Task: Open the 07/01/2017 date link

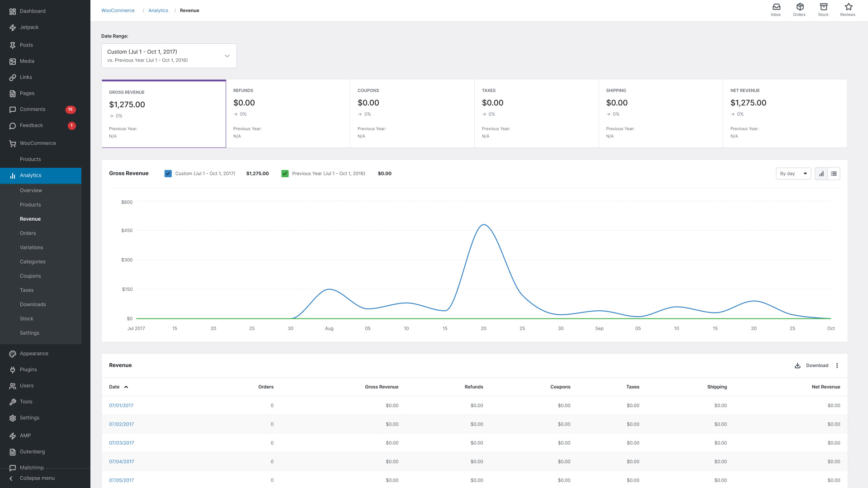Action: tap(121, 406)
